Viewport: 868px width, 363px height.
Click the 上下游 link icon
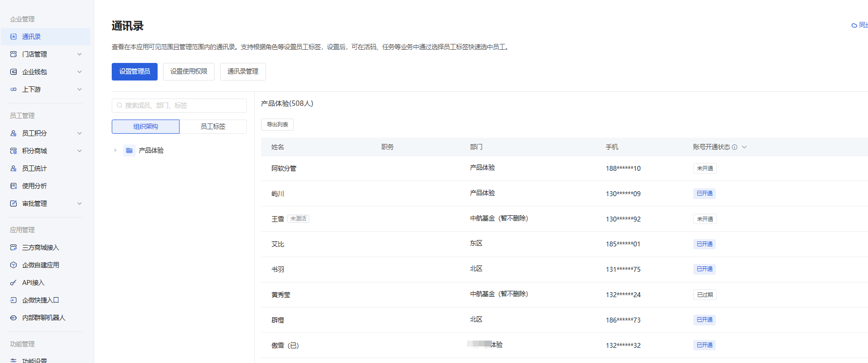pos(14,89)
